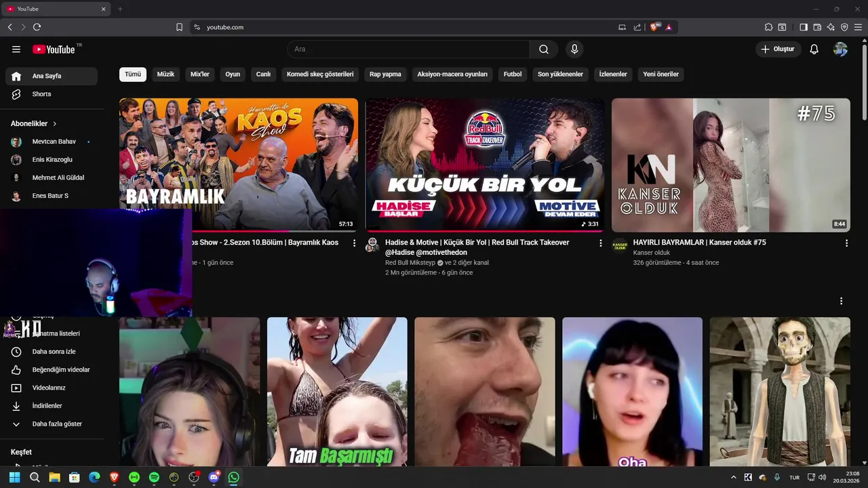Select the Rap yapma chip
The image size is (868, 488).
tap(385, 75)
